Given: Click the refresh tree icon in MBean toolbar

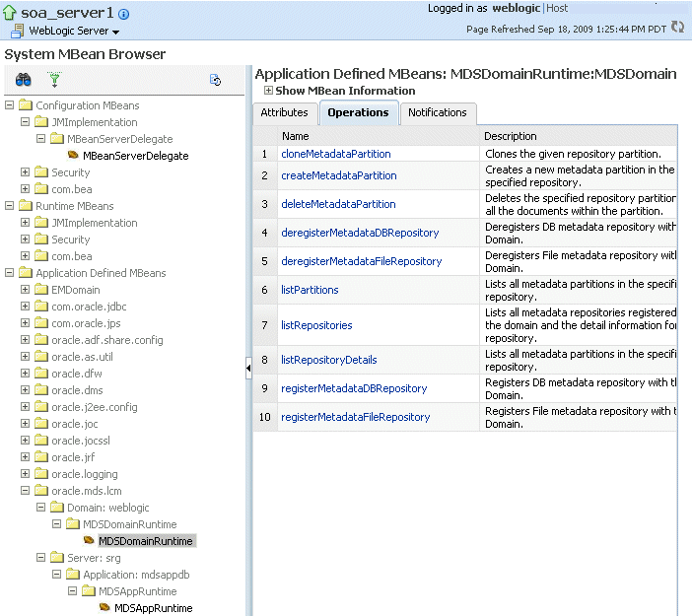Looking at the screenshot, I should (215, 80).
